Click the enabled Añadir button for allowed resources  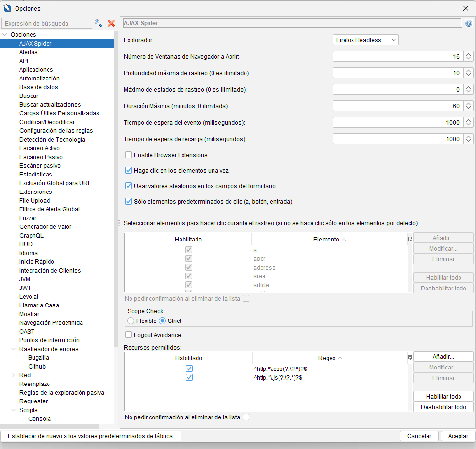pyautogui.click(x=443, y=356)
